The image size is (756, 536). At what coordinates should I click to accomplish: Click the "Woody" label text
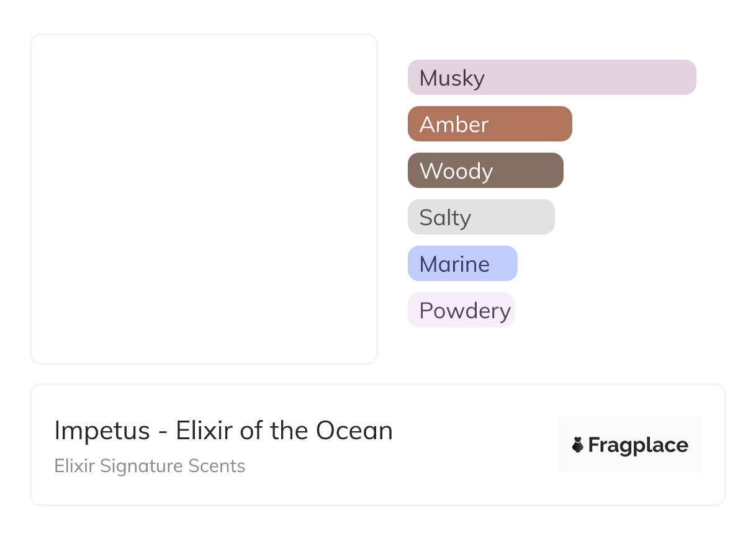[456, 171]
